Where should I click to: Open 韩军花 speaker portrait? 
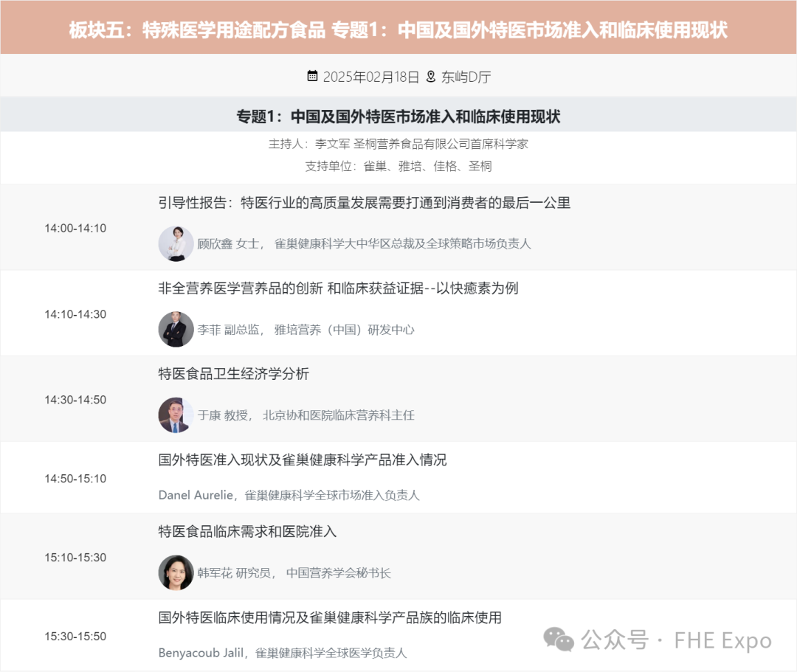(x=176, y=572)
